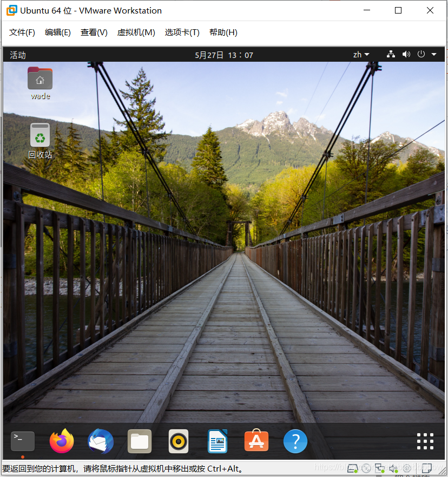Launch LibreOffice Writer from the dock
This screenshot has width=448, height=477.
tap(217, 441)
